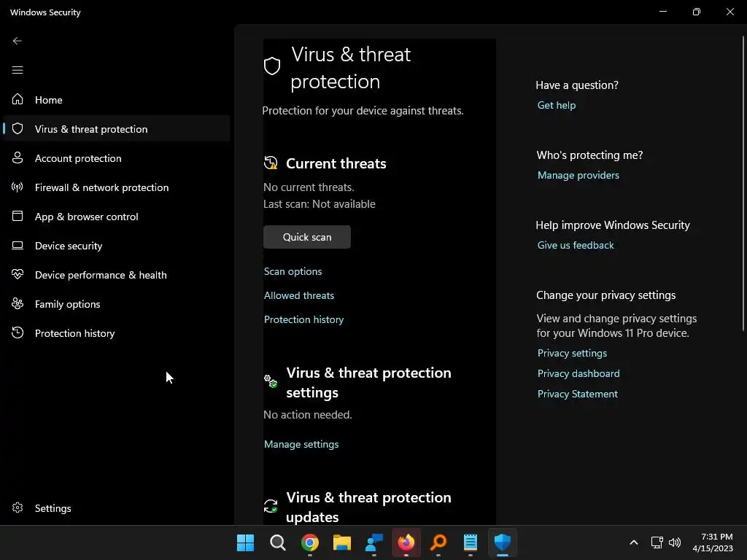Image resolution: width=747 pixels, height=560 pixels.
Task: Open Privacy settings link
Action: (572, 354)
